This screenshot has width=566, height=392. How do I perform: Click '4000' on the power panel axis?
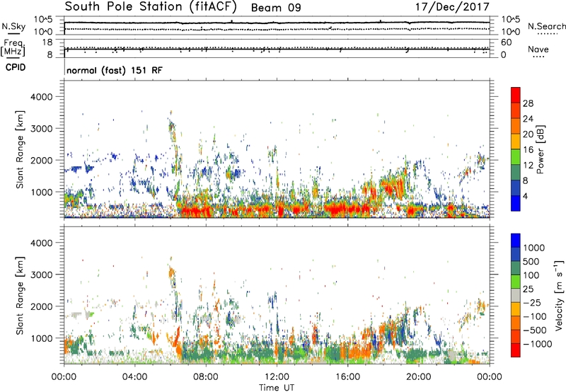[41, 97]
